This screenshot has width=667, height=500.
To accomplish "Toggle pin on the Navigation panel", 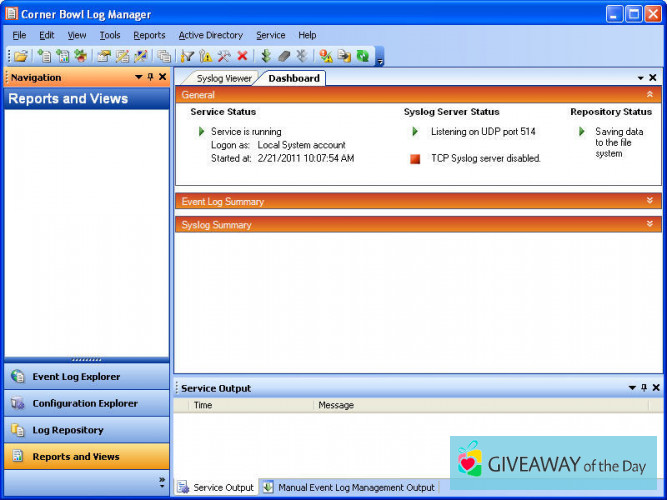I will click(150, 77).
